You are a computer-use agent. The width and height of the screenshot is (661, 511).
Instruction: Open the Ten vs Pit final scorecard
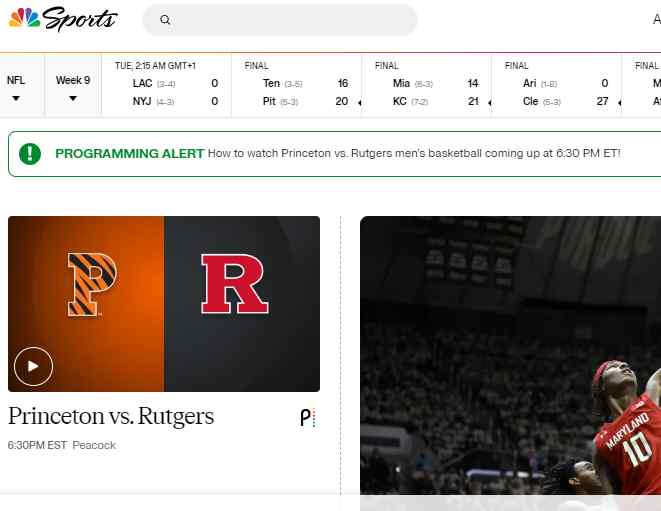coord(296,86)
